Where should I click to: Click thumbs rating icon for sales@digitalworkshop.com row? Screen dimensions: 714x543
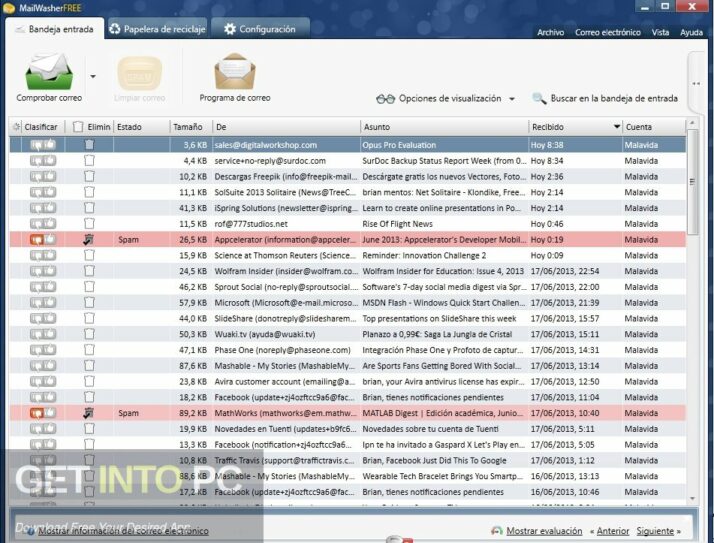coord(43,145)
